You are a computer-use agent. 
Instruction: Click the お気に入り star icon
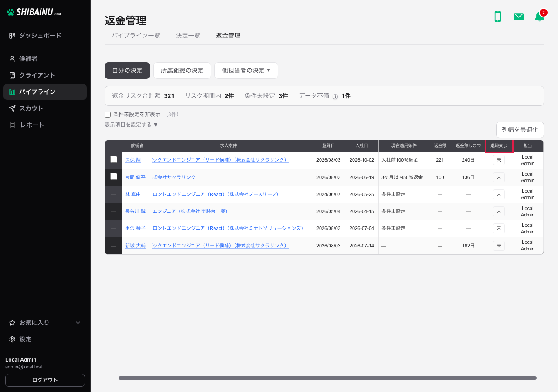[x=12, y=323]
